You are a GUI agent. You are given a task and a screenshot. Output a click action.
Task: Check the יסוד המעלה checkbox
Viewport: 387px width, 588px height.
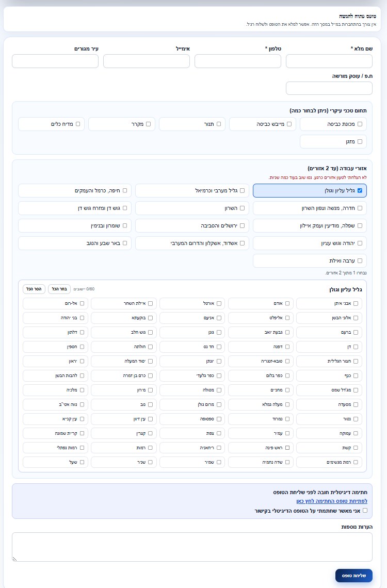click(x=150, y=362)
